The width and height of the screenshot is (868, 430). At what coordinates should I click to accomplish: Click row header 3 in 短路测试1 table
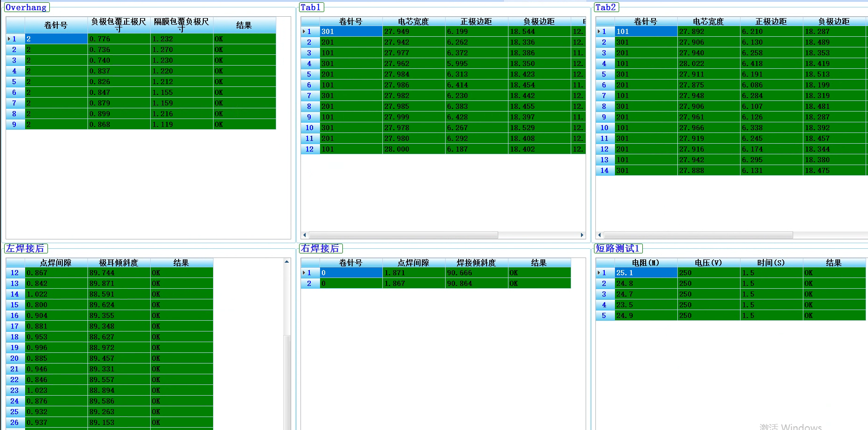[x=605, y=294]
